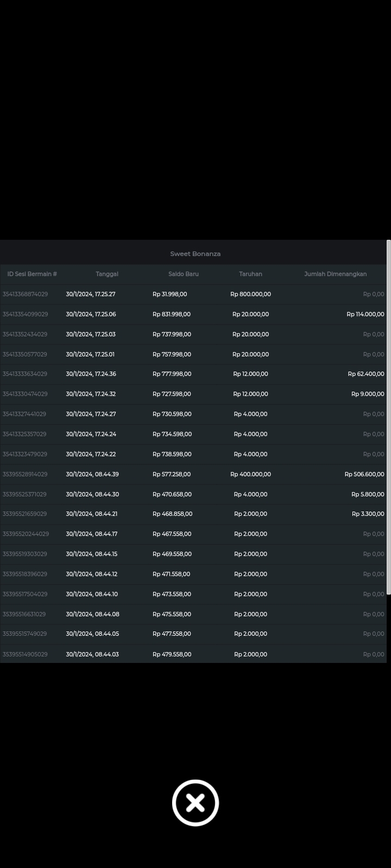Screen dimensions: 391x868
Task: Open session ID 35413333634029
Action: [25, 374]
